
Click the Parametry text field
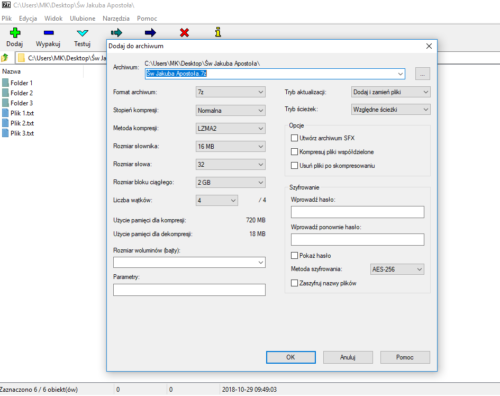189,290
